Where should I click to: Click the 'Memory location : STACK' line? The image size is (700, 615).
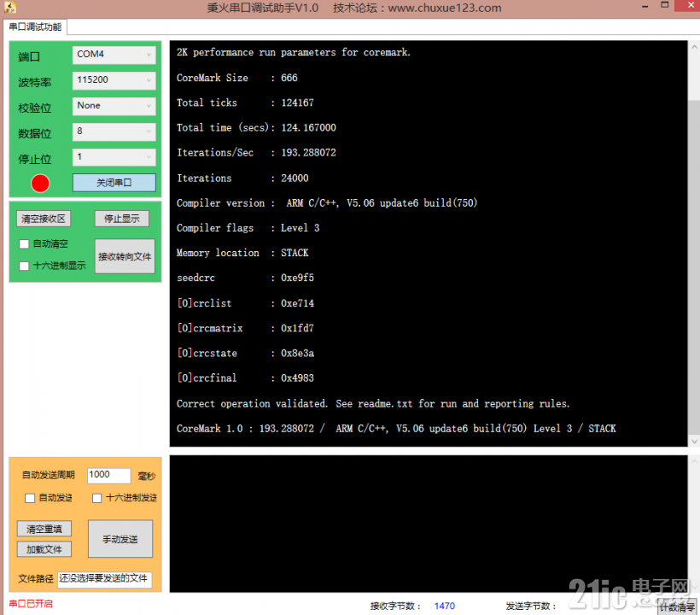click(x=242, y=253)
